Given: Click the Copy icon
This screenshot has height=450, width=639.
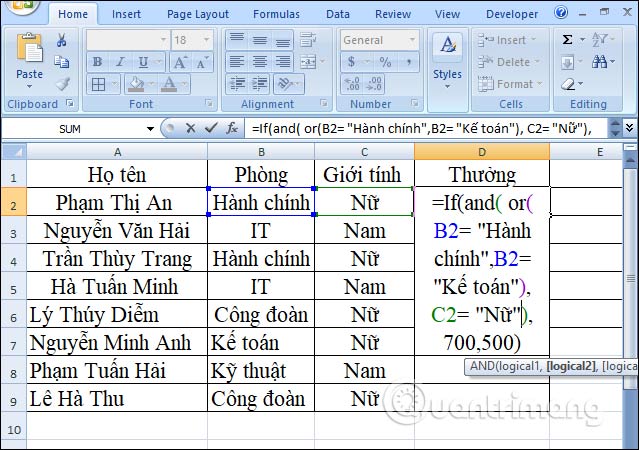Looking at the screenshot, I should click(62, 62).
